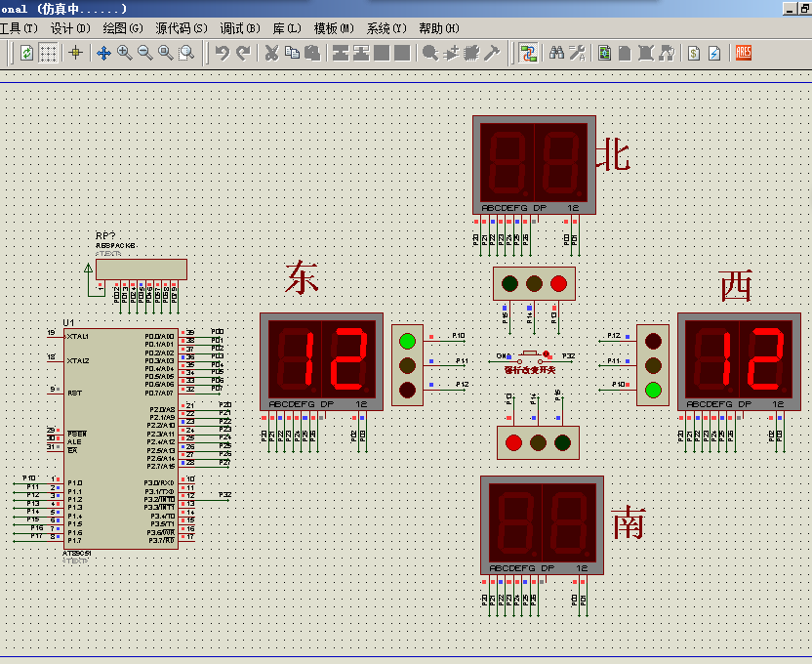Select the U1 AT89C51 microcontroller body
Screen dimensions: 812x664
click(121, 438)
